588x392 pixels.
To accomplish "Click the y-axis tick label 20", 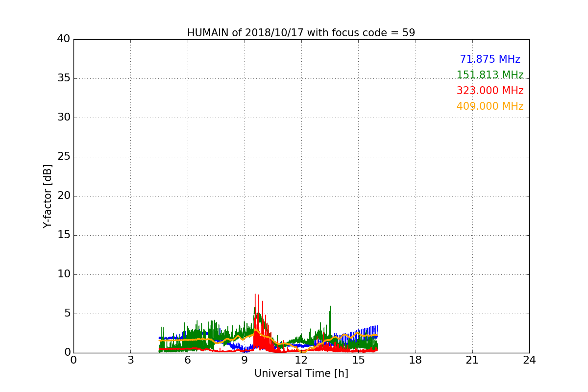I will (64, 196).
